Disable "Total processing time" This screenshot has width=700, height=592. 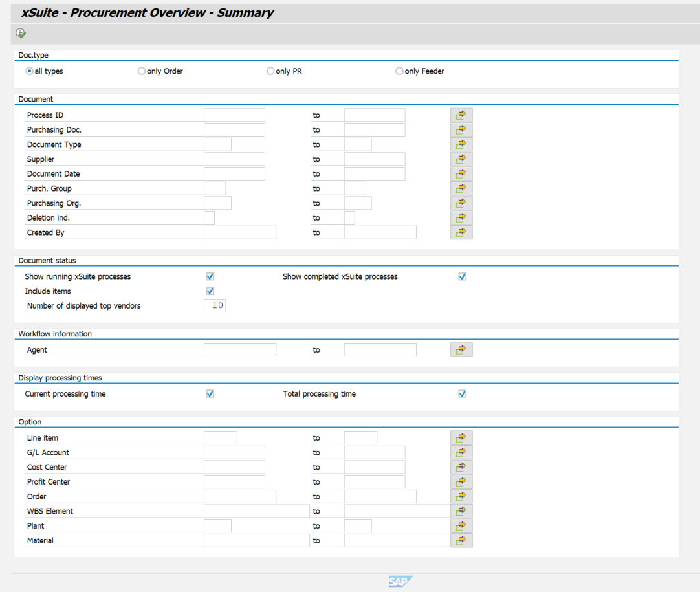coord(462,393)
